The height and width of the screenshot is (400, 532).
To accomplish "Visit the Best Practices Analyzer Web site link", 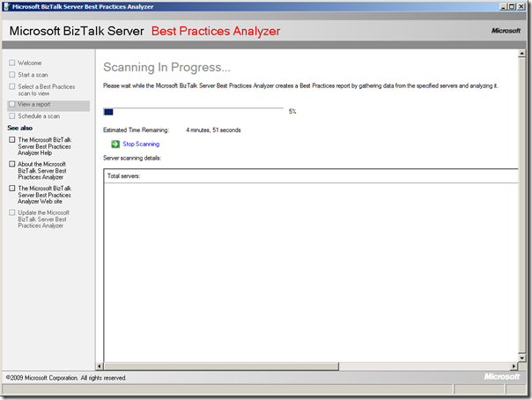I will click(44, 195).
